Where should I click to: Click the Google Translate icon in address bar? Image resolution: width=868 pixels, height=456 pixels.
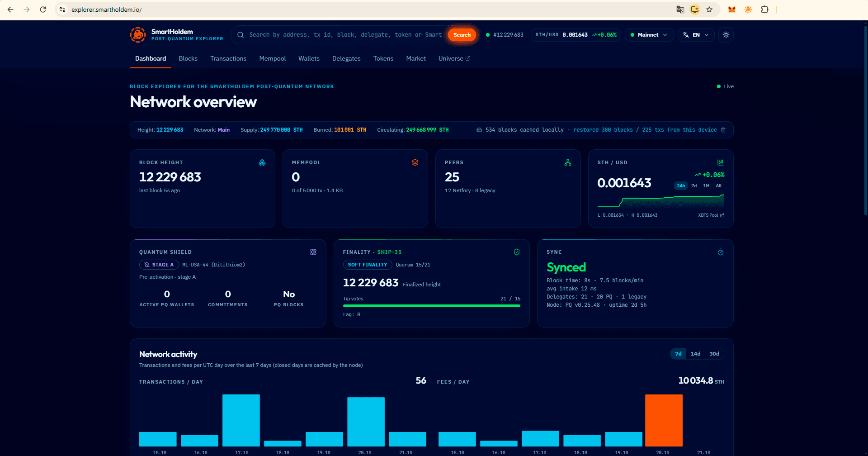pos(680,9)
